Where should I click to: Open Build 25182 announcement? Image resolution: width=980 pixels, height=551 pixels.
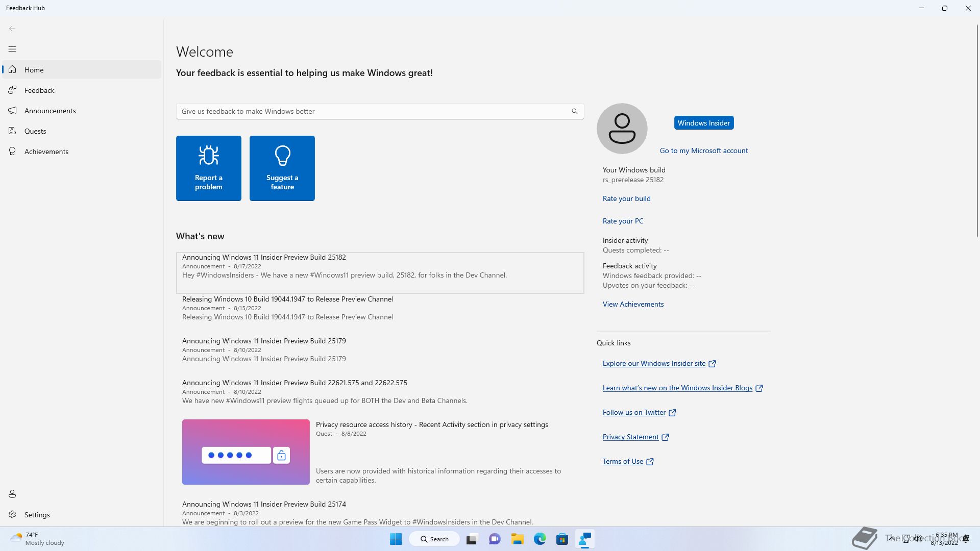(380, 273)
